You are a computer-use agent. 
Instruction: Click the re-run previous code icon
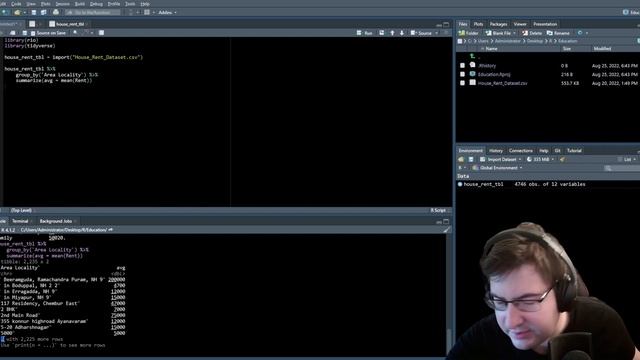(x=382, y=33)
